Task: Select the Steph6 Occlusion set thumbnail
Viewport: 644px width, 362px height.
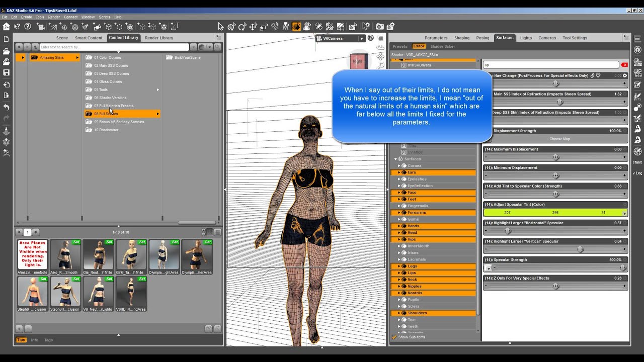Action: tap(33, 294)
